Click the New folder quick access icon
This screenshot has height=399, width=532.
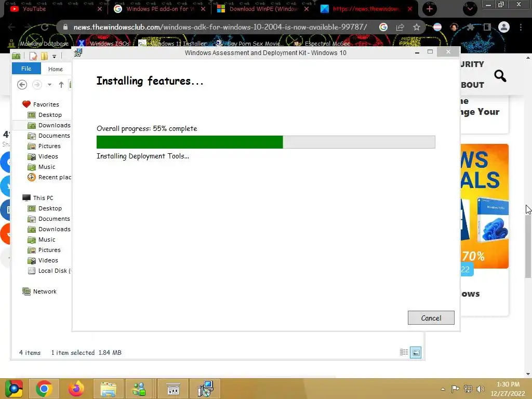45,56
